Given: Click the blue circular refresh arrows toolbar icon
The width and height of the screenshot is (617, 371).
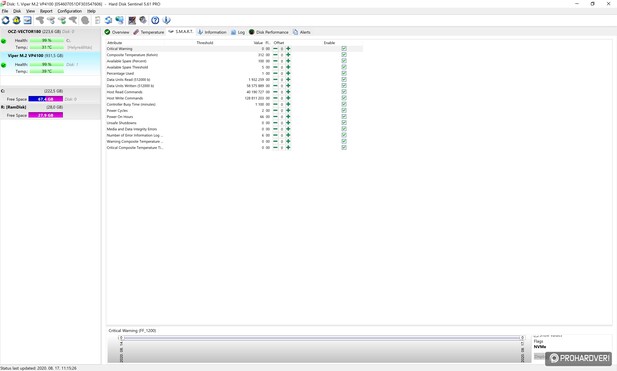Looking at the screenshot, I should [6, 20].
